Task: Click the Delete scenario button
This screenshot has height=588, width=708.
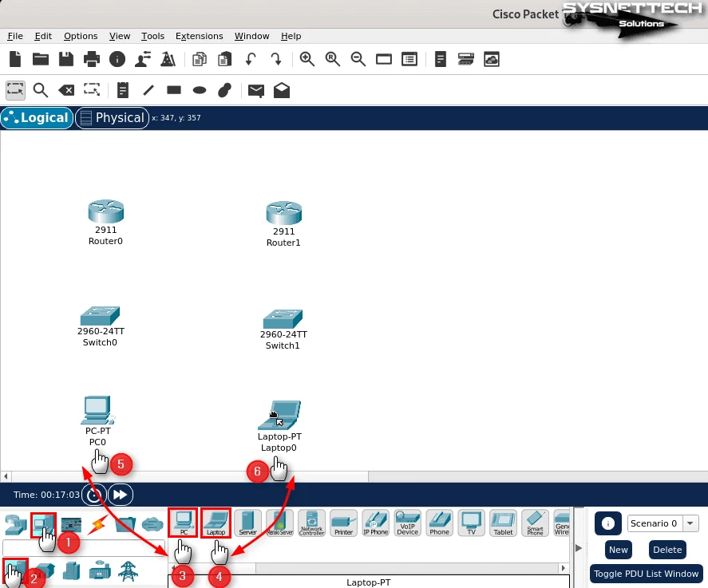Action: click(667, 550)
